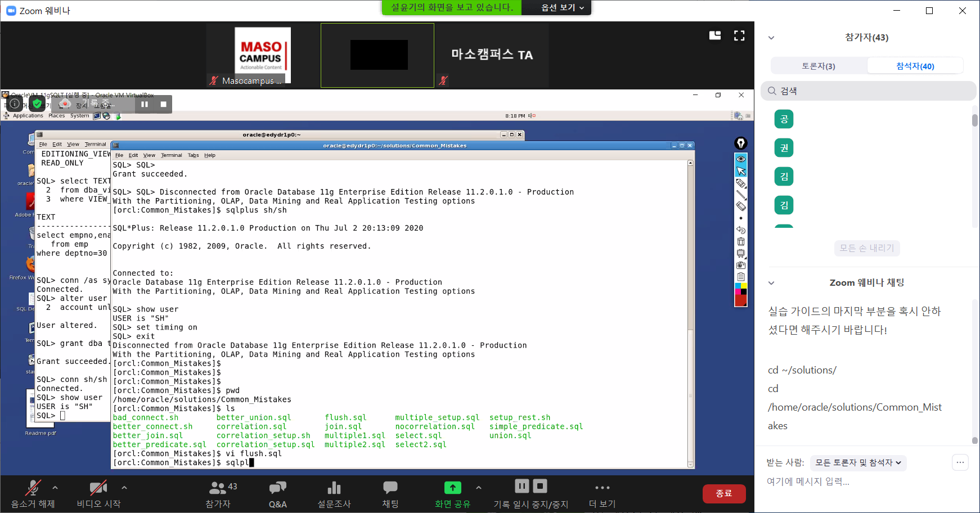Click the encryption shield icon
The height and width of the screenshot is (513, 980).
pyautogui.click(x=37, y=104)
